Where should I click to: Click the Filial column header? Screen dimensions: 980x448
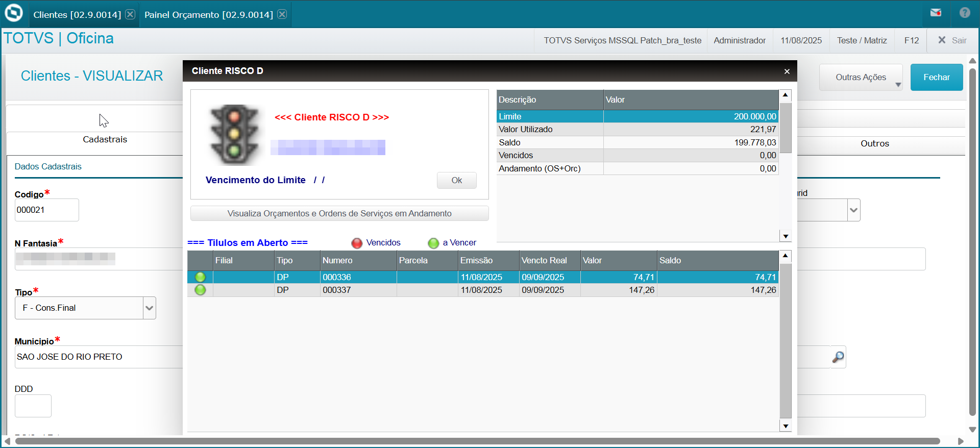tap(243, 260)
